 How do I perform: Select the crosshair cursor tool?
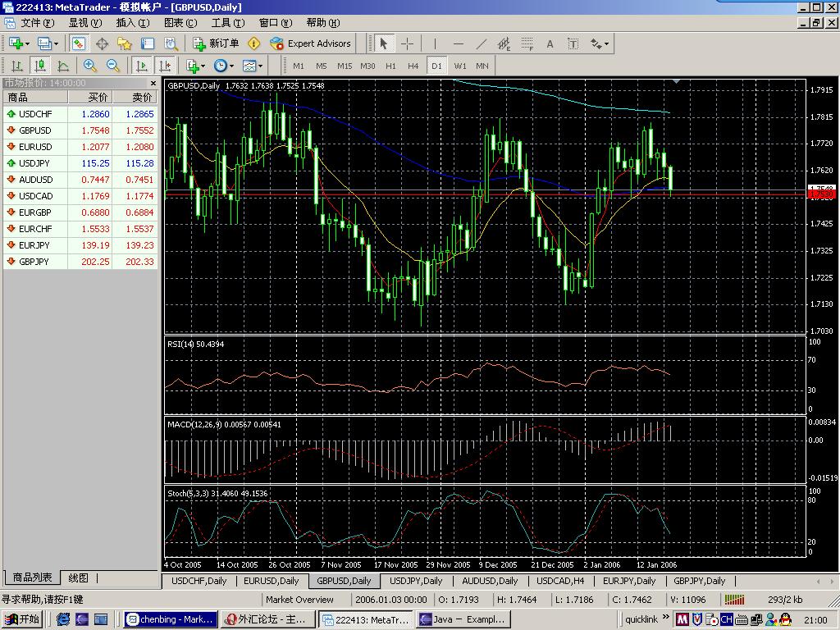click(x=407, y=43)
